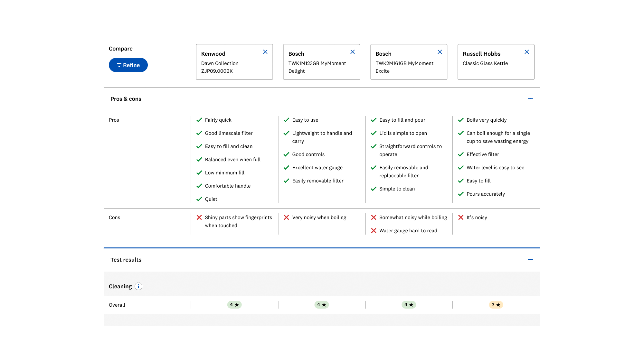Open the Refine filter button
The height and width of the screenshot is (362, 644).
pos(128,65)
